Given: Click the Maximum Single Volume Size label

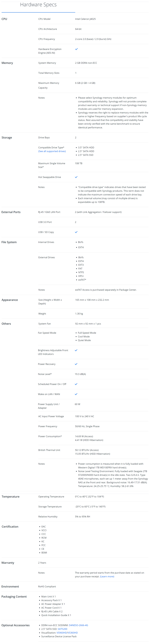Looking at the screenshot, I should [52, 165].
